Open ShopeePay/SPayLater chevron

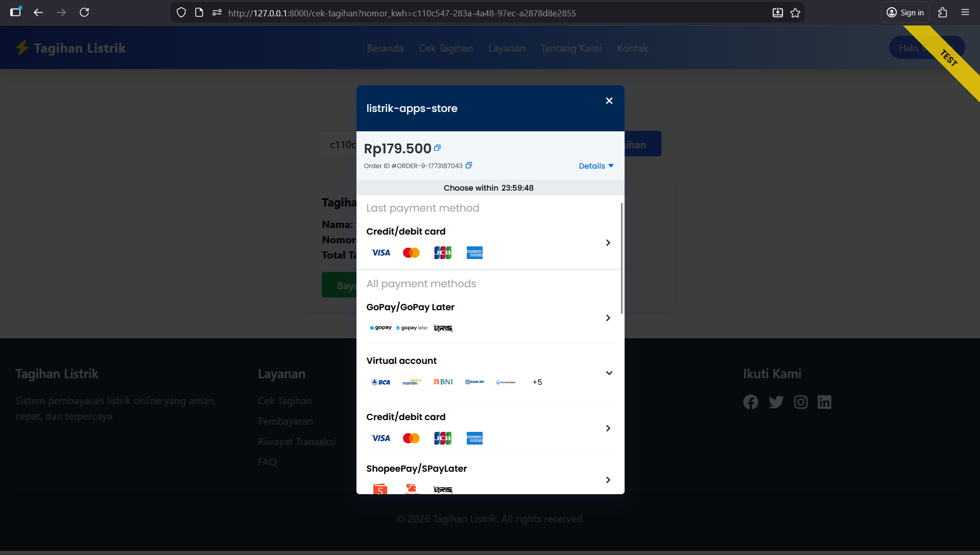point(608,480)
